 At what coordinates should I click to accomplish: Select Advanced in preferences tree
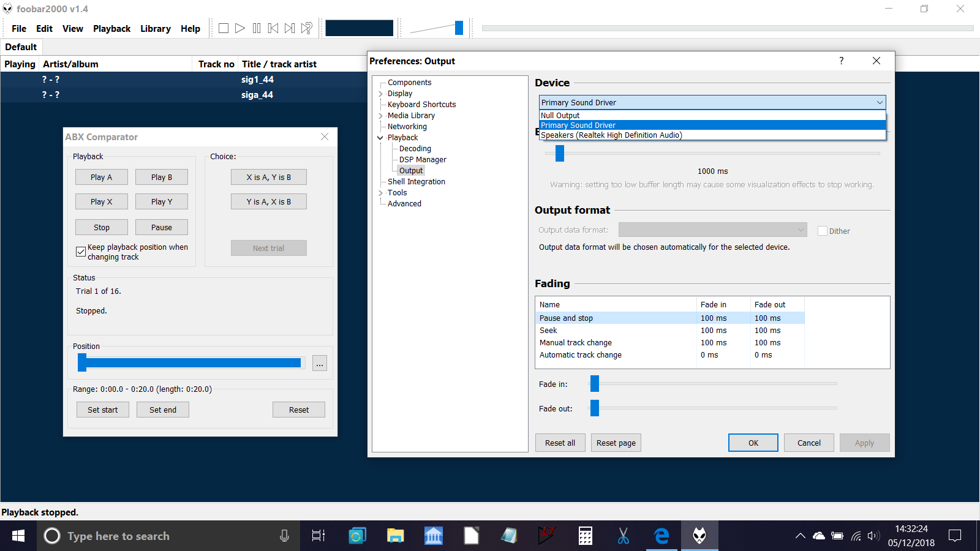point(404,204)
